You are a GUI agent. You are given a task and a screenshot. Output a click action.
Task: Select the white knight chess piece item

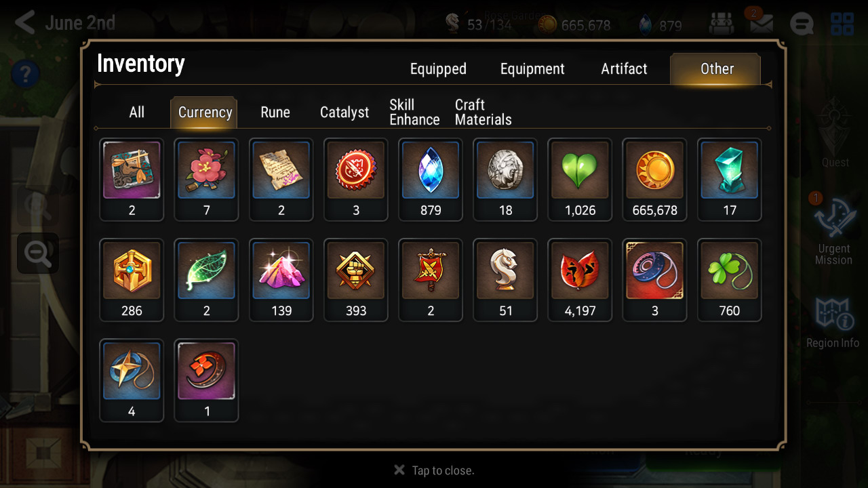(x=505, y=280)
